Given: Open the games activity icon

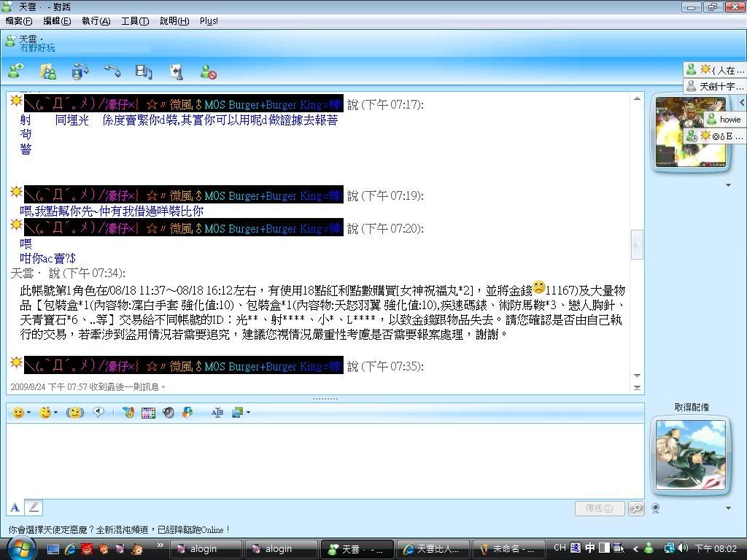Looking at the screenshot, I should [x=176, y=71].
